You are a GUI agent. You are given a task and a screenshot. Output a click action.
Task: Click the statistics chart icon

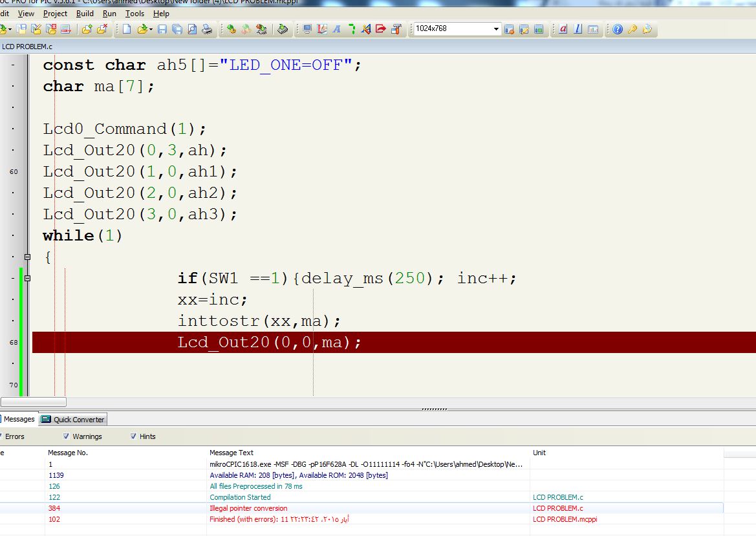593,29
